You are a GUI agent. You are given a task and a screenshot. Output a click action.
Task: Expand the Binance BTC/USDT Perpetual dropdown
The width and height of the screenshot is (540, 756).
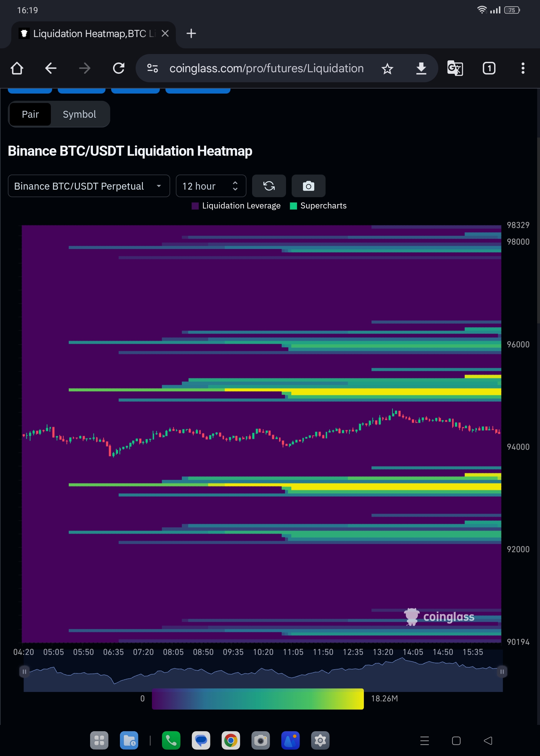pyautogui.click(x=89, y=186)
